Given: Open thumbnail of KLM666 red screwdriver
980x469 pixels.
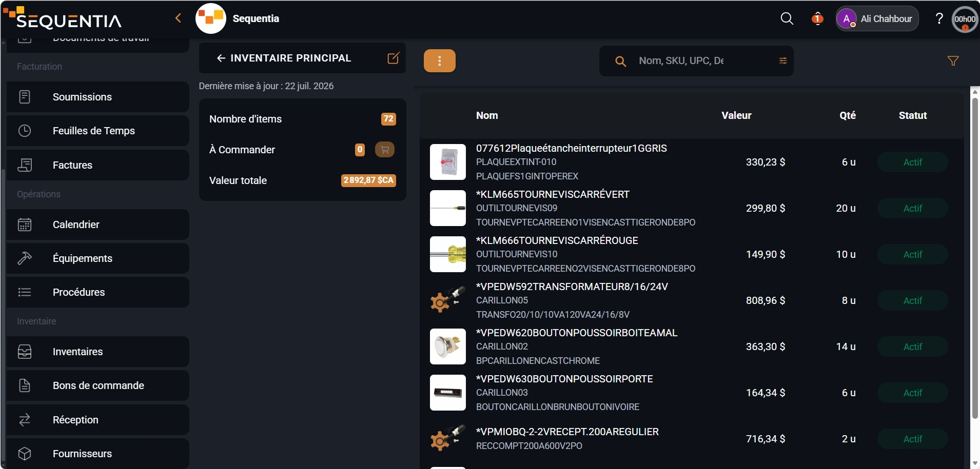Looking at the screenshot, I should click(x=448, y=254).
